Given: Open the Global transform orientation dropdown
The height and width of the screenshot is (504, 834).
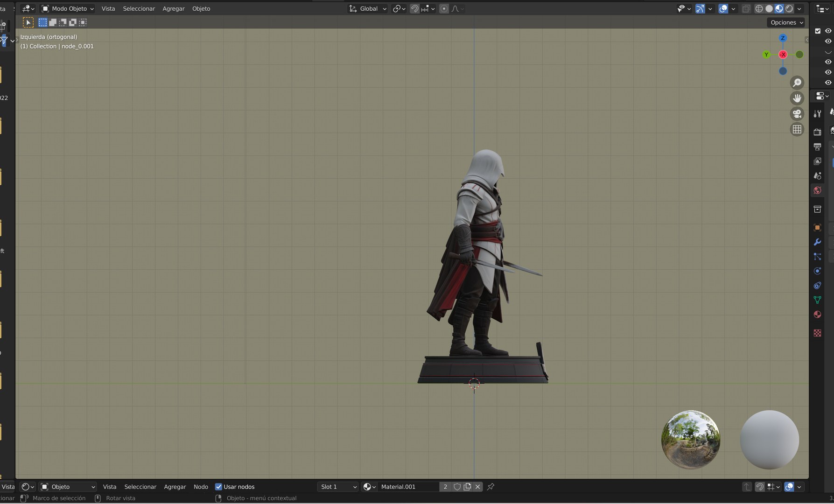Looking at the screenshot, I should click(x=368, y=9).
